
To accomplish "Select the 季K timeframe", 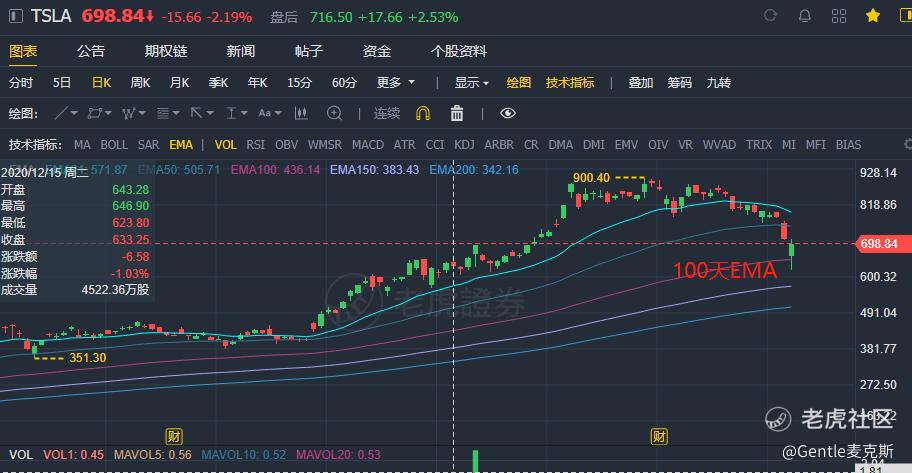I will pos(218,83).
